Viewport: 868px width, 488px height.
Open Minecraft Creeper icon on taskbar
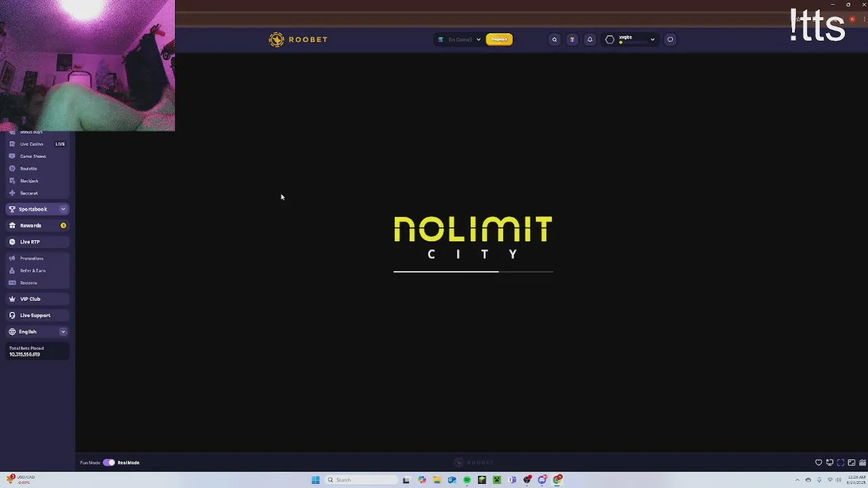(x=497, y=480)
